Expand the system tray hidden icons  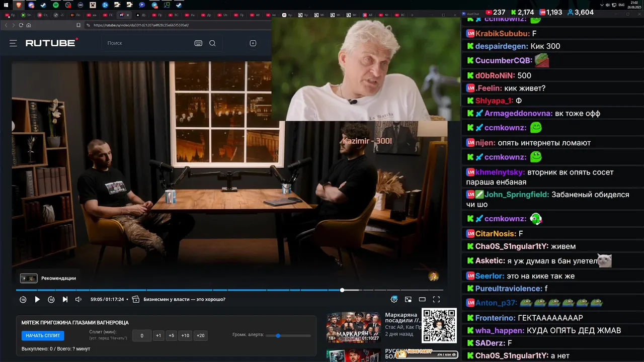(x=601, y=5)
